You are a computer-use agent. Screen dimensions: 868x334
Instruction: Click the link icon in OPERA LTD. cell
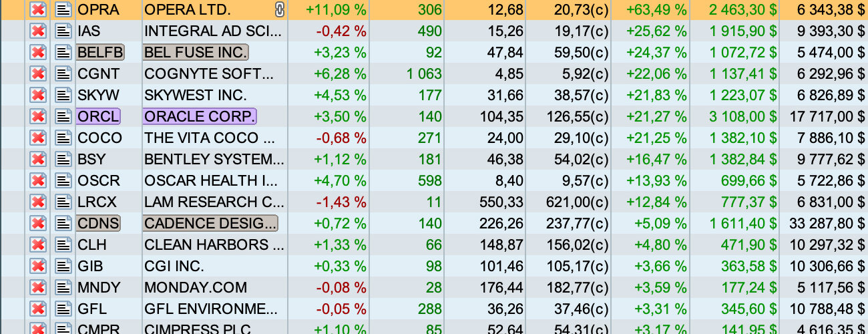(280, 10)
